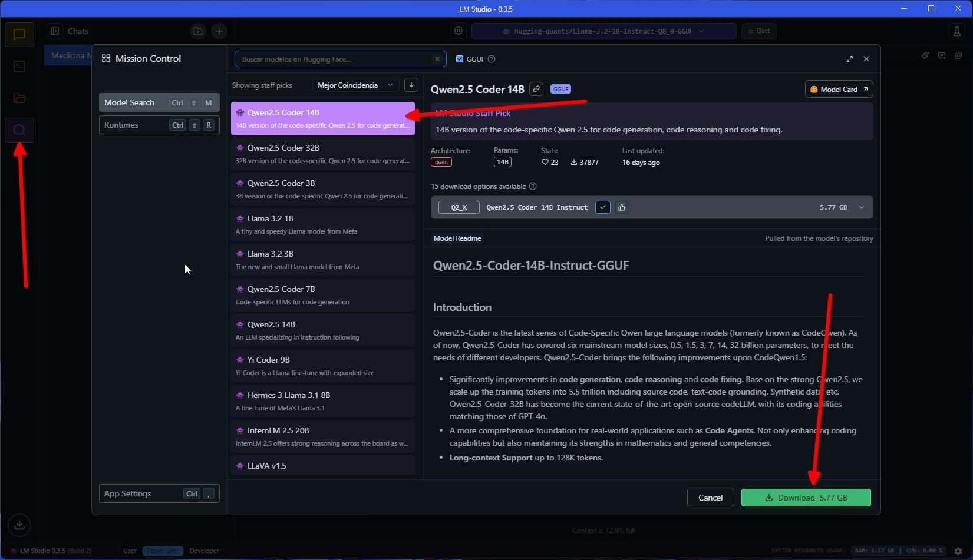Open the loaded model selector dropdown
The height and width of the screenshot is (560, 973).
pos(603,31)
